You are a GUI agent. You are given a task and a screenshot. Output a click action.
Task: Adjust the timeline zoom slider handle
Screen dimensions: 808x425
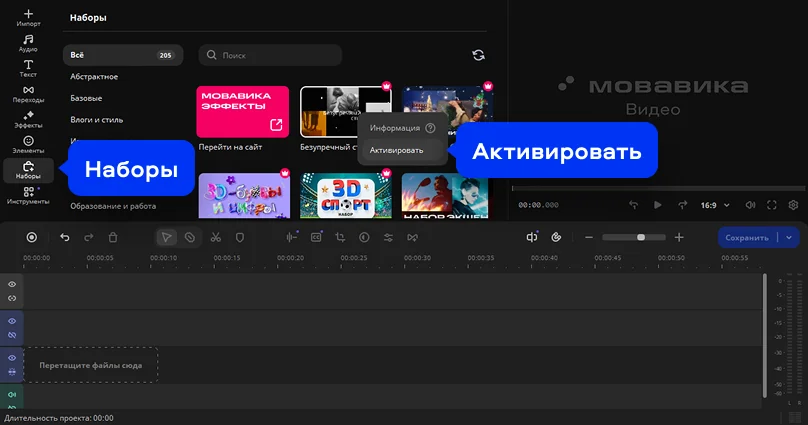(x=641, y=237)
